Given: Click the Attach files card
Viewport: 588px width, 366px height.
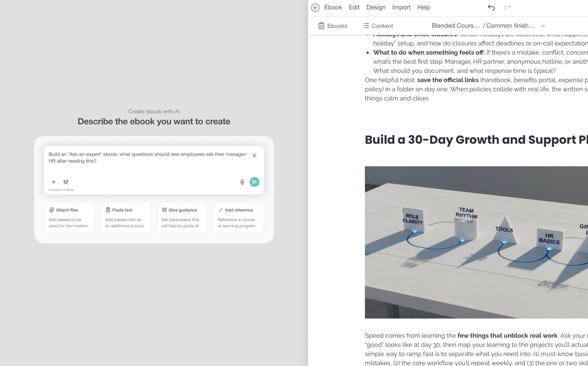Looking at the screenshot, I should pyautogui.click(x=69, y=218).
